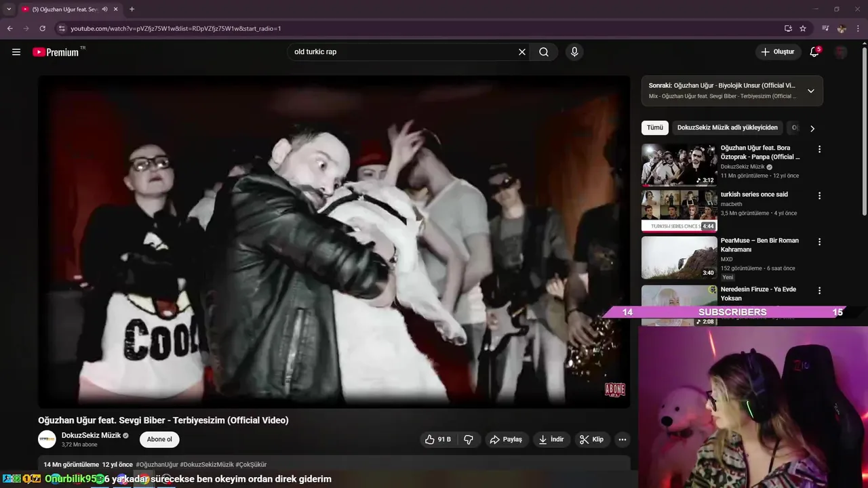Share the video with Paylaş
Image resolution: width=868 pixels, height=488 pixels.
coord(506,439)
